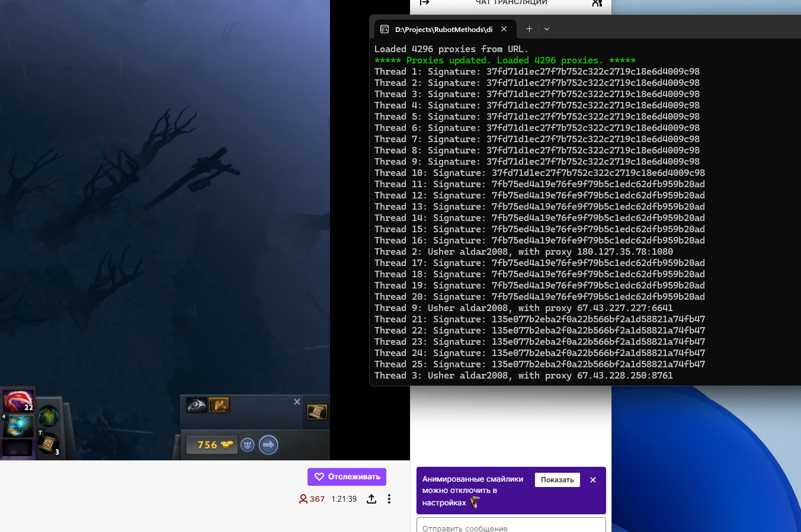Click the blue arrow button beside gold
Image resolution: width=801 pixels, height=532 pixels.
[268, 445]
